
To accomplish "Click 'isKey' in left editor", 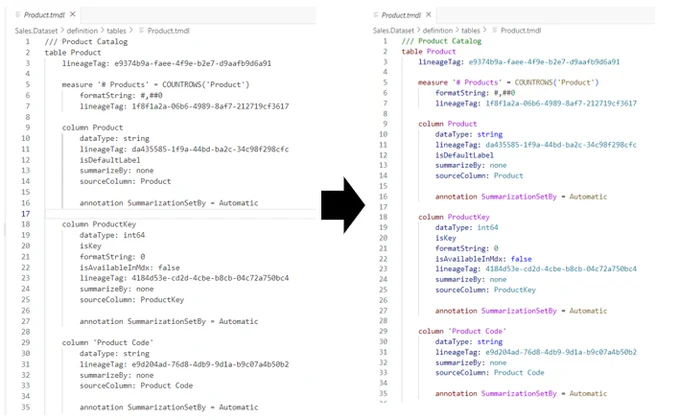I will click(x=90, y=246).
